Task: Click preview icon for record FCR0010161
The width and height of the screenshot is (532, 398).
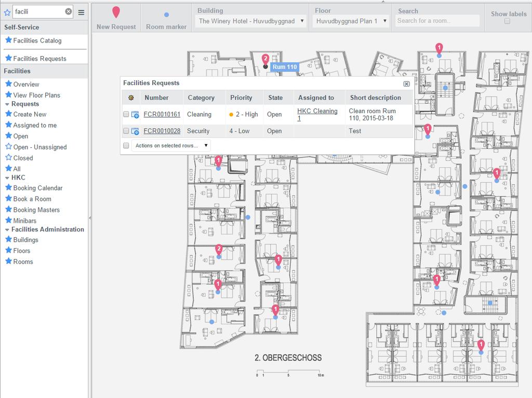Action: pyautogui.click(x=135, y=115)
